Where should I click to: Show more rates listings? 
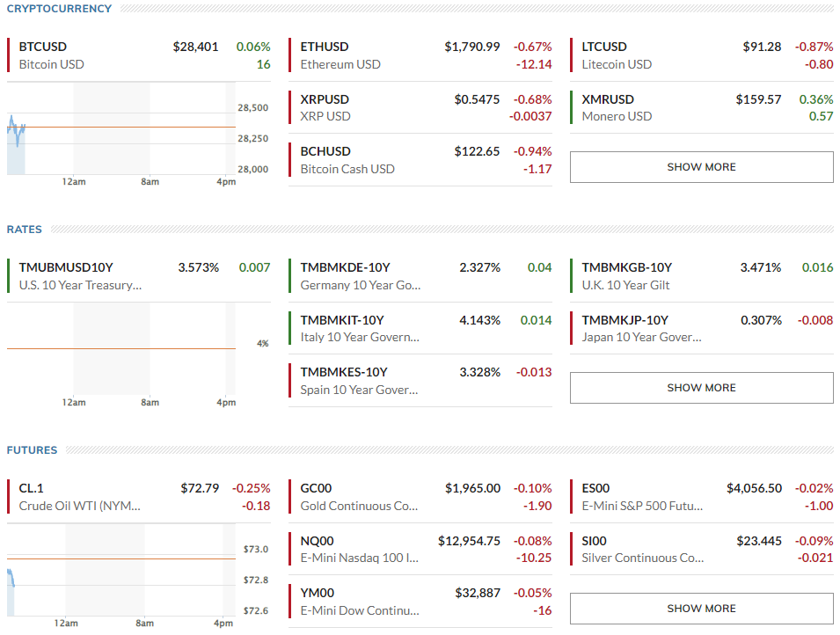tap(701, 388)
